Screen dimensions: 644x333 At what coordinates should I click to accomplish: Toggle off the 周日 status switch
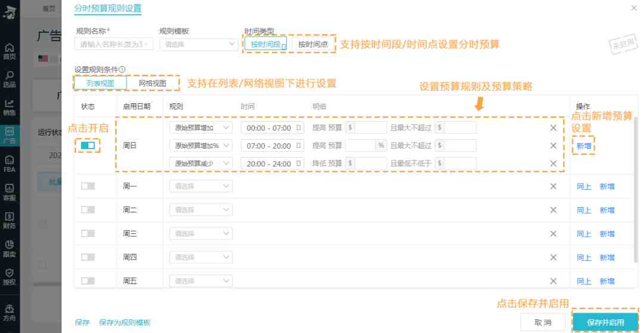[x=88, y=146]
